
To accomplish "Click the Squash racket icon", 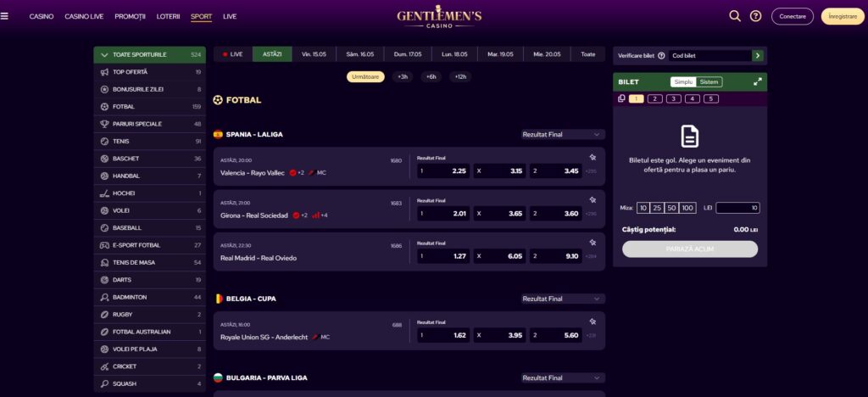I will pyautogui.click(x=104, y=383).
